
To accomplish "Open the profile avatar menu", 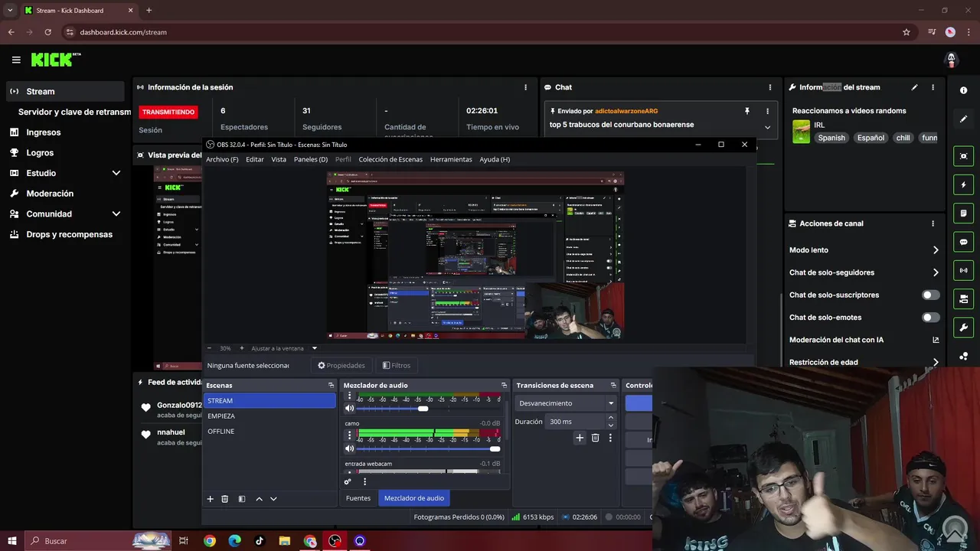I will point(951,60).
